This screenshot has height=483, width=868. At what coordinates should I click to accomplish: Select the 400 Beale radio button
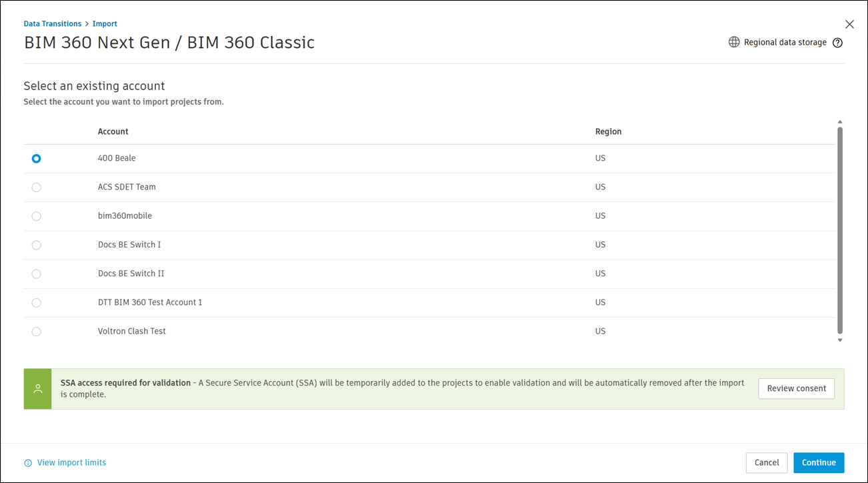(x=36, y=159)
